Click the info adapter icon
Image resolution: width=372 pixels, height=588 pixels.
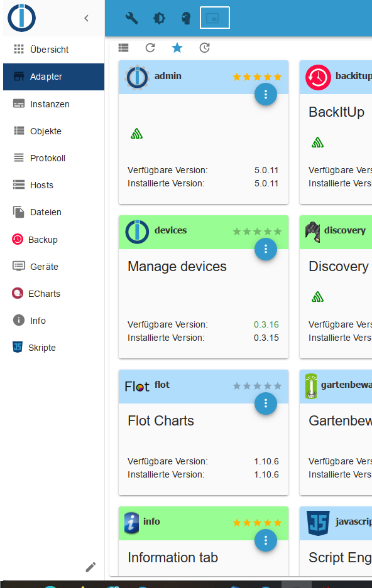131,523
